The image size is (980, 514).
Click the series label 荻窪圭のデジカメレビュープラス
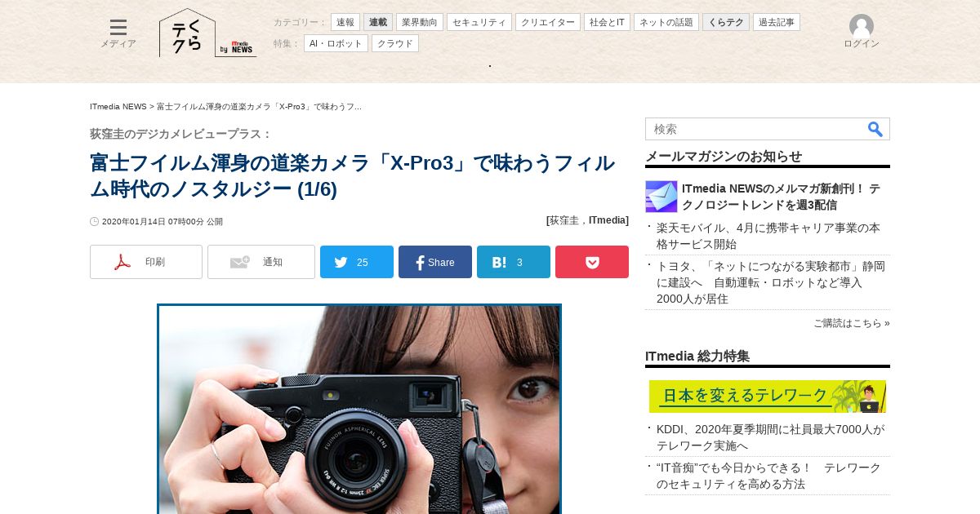coord(180,134)
